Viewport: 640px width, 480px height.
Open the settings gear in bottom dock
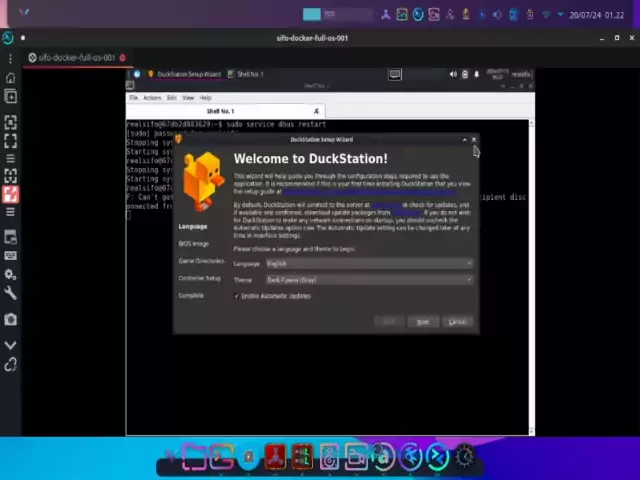pyautogui.click(x=464, y=457)
